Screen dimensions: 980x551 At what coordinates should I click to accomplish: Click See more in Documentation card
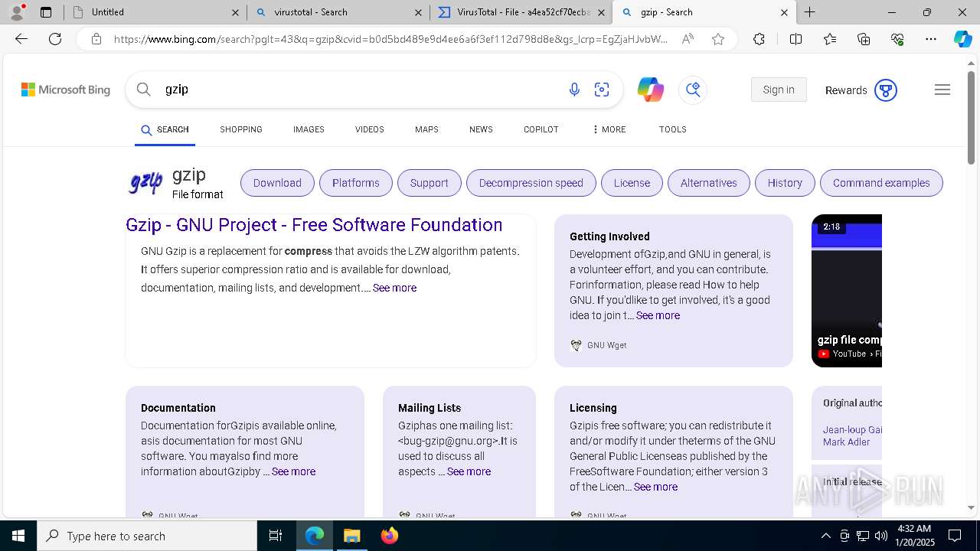click(293, 471)
